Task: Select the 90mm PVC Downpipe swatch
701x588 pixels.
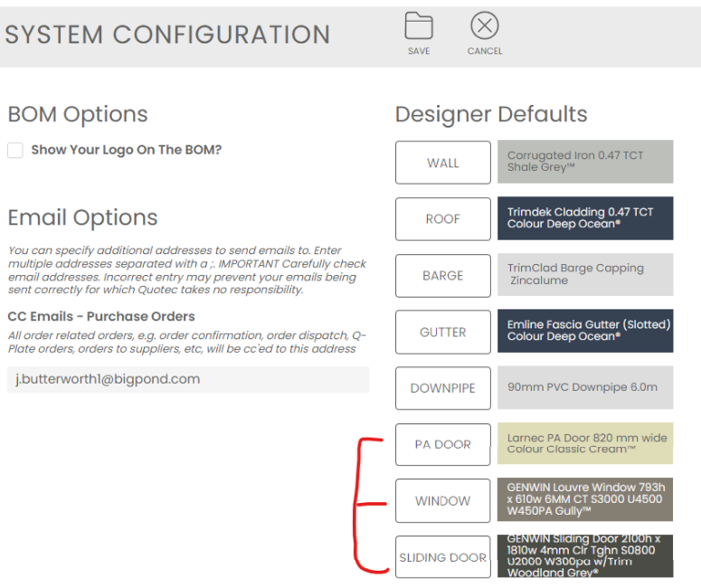Action: pyautogui.click(x=585, y=388)
